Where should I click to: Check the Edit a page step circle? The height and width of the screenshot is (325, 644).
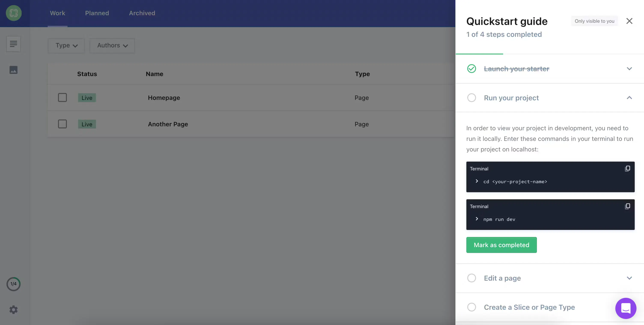pyautogui.click(x=471, y=278)
